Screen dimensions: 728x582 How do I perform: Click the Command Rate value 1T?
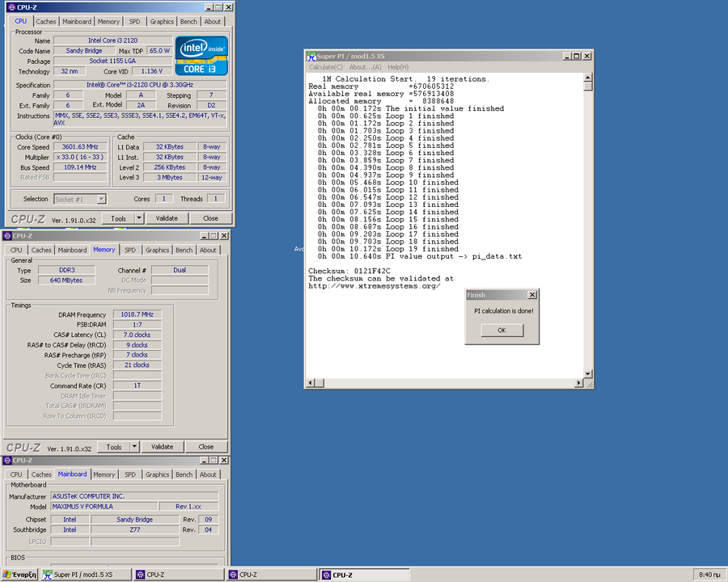pos(138,386)
